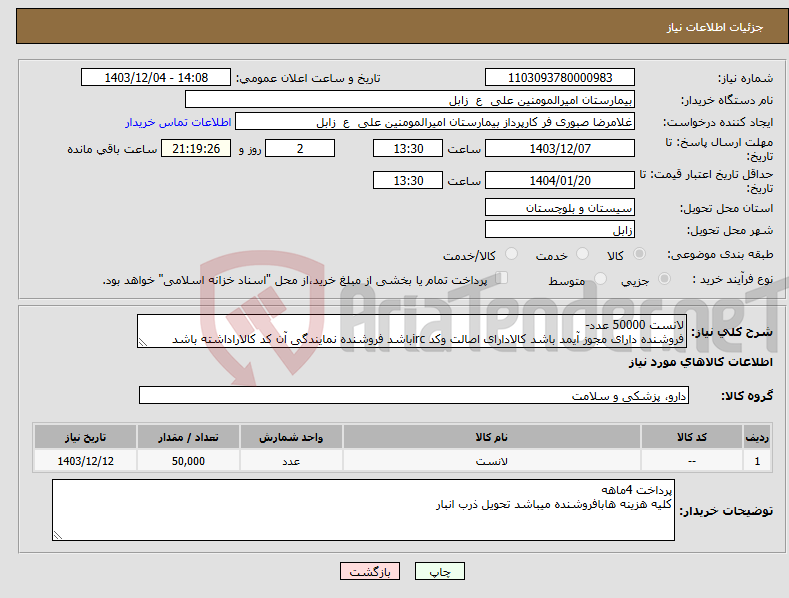Click announcement date field 1403/12/04 - 14:08
The image size is (789, 598).
pyautogui.click(x=156, y=78)
